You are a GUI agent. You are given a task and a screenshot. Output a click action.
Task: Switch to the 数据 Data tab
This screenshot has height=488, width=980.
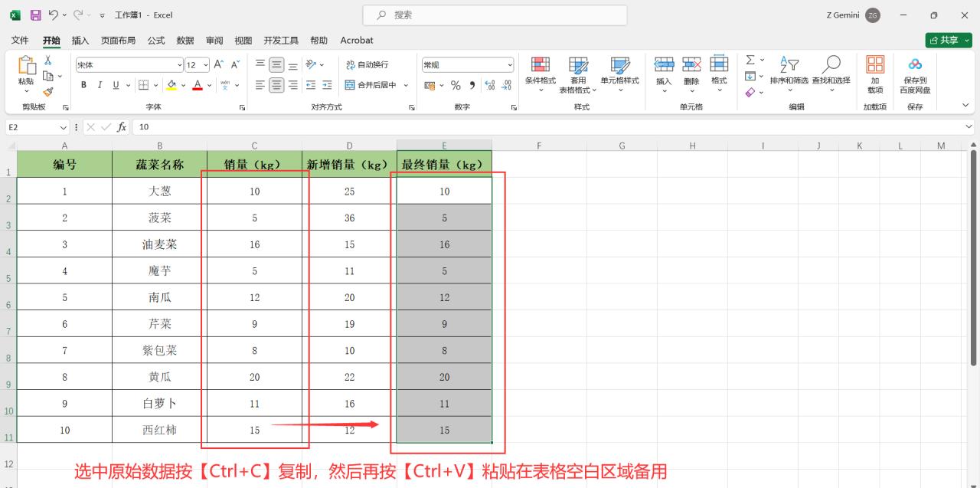click(185, 40)
